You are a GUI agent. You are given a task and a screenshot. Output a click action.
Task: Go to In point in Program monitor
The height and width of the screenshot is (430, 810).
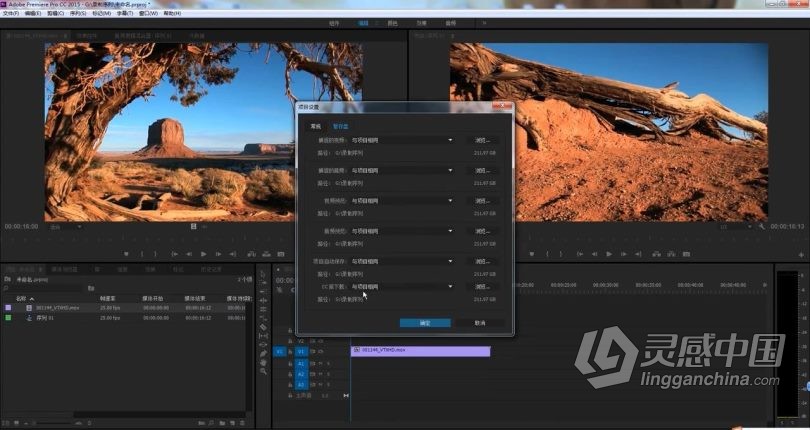(580, 254)
